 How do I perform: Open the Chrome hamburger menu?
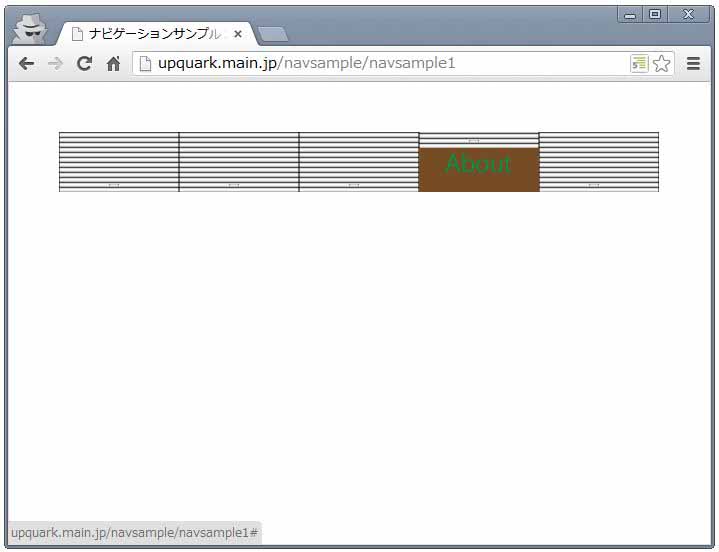(x=693, y=64)
